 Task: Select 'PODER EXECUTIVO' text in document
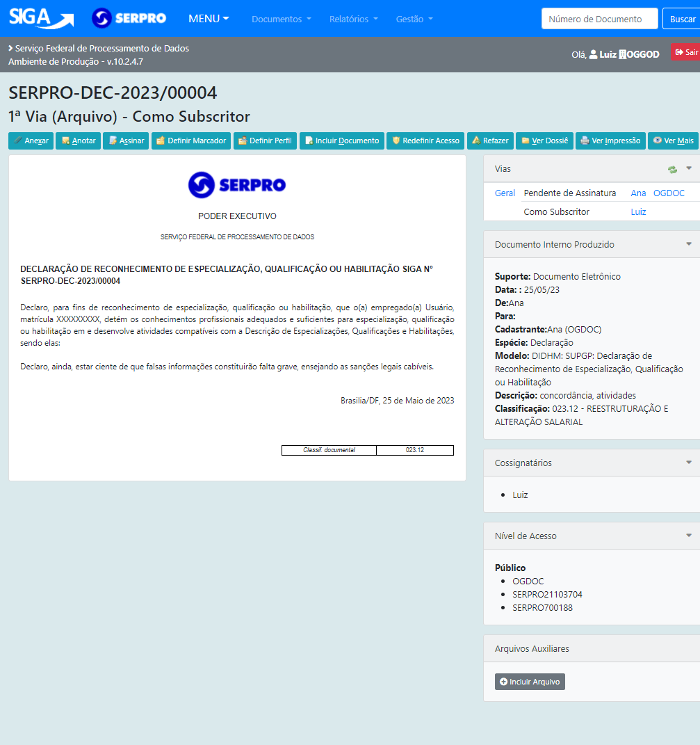pos(237,216)
